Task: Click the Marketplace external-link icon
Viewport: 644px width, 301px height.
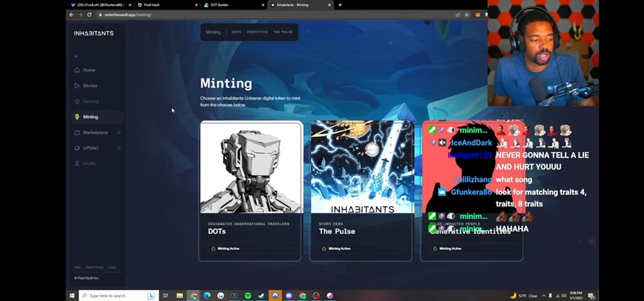Action: pyautogui.click(x=119, y=132)
